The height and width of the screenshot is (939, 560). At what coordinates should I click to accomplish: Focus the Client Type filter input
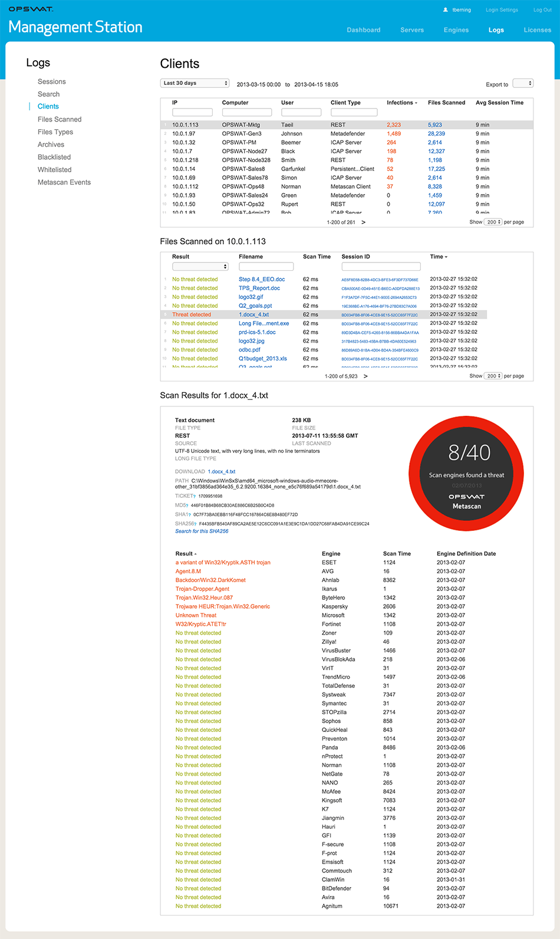pos(354,112)
